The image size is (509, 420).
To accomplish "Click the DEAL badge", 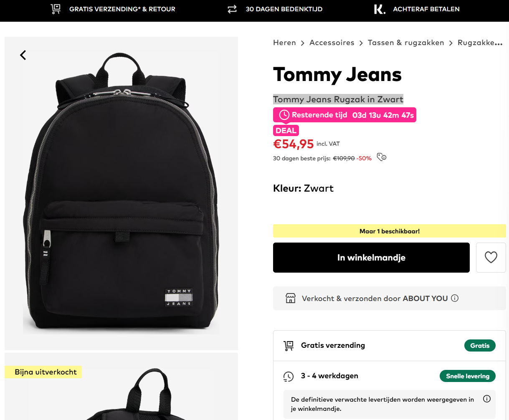I will pyautogui.click(x=286, y=130).
